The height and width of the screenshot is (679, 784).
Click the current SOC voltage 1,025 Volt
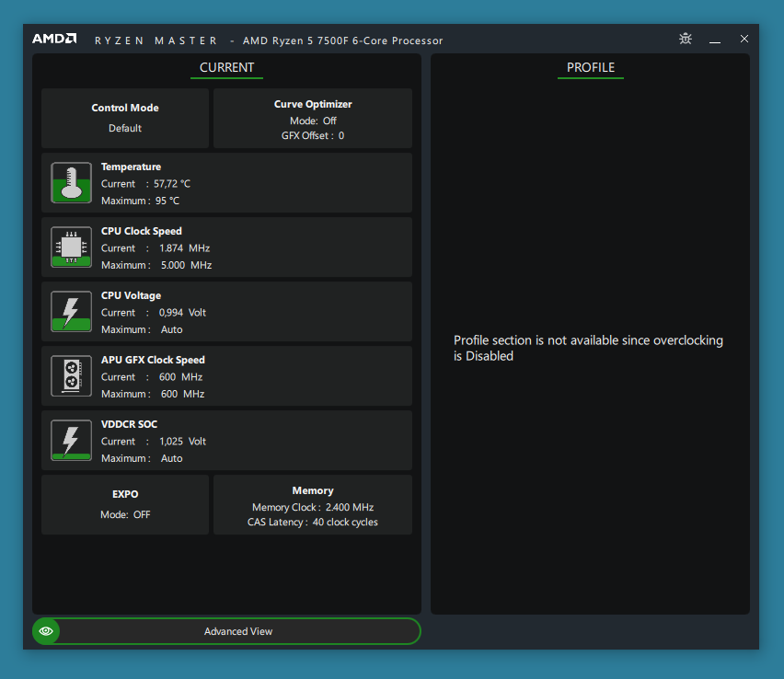click(x=182, y=442)
